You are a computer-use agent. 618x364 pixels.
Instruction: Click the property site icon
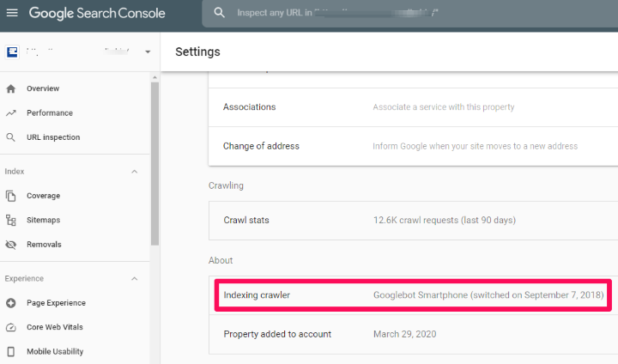(12, 52)
